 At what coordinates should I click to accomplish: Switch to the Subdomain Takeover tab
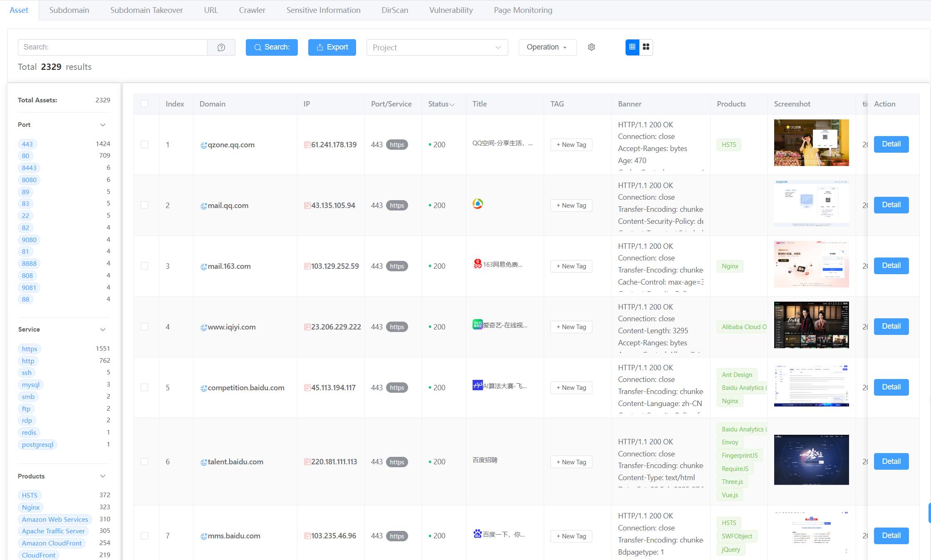click(146, 10)
